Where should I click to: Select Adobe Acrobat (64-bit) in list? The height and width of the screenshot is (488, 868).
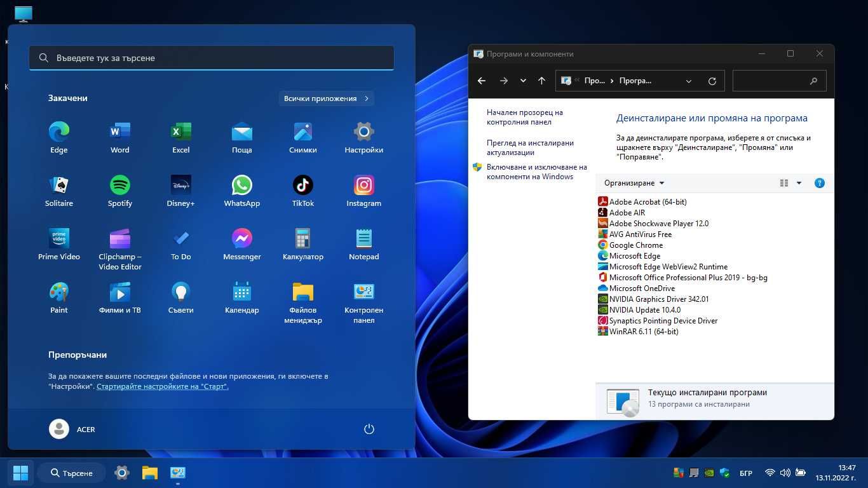(x=642, y=202)
